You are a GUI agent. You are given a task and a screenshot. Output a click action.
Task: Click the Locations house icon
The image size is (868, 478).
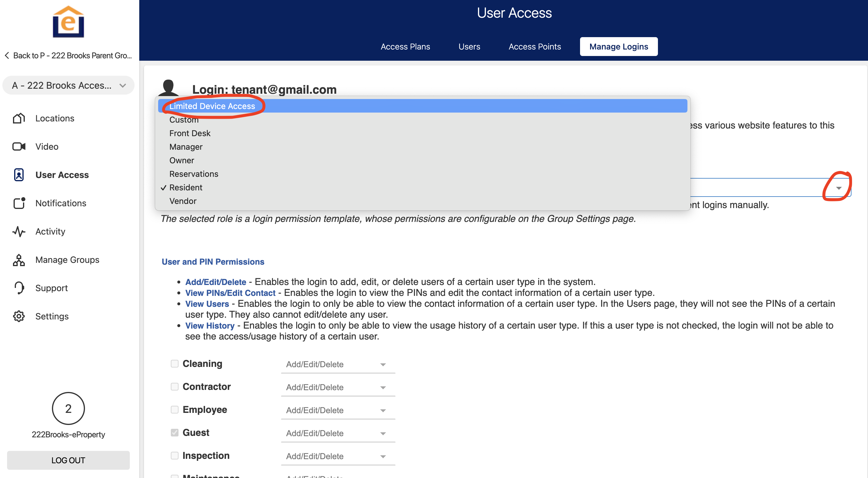[19, 118]
